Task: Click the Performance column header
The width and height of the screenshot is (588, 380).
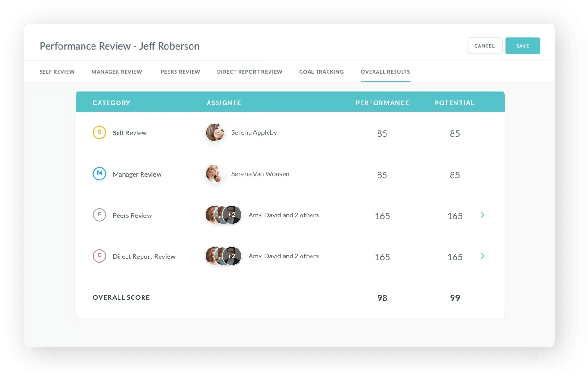Action: 382,103
